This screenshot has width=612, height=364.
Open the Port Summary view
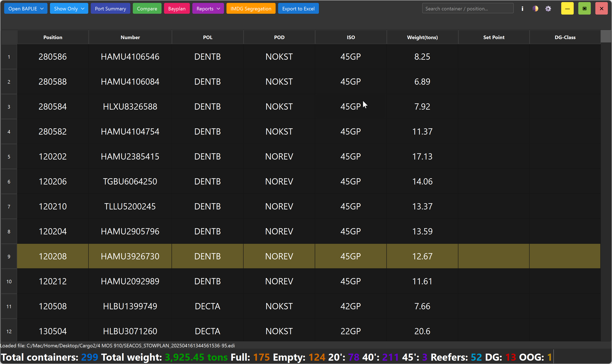tap(111, 9)
